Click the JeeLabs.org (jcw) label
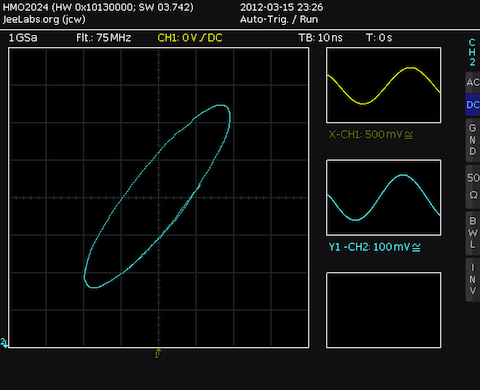The width and height of the screenshot is (480, 390). [x=44, y=20]
